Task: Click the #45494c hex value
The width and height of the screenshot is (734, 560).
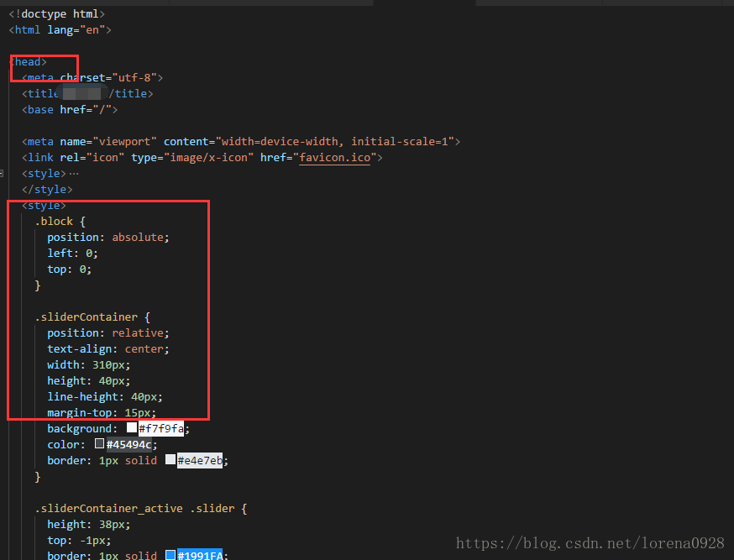Action: pos(128,444)
